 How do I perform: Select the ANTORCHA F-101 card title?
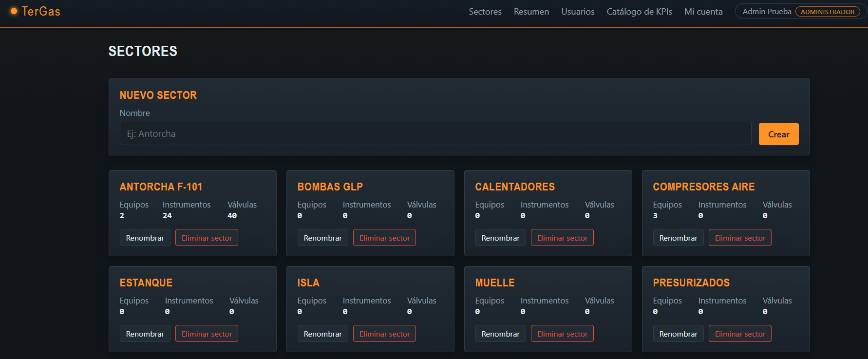161,187
